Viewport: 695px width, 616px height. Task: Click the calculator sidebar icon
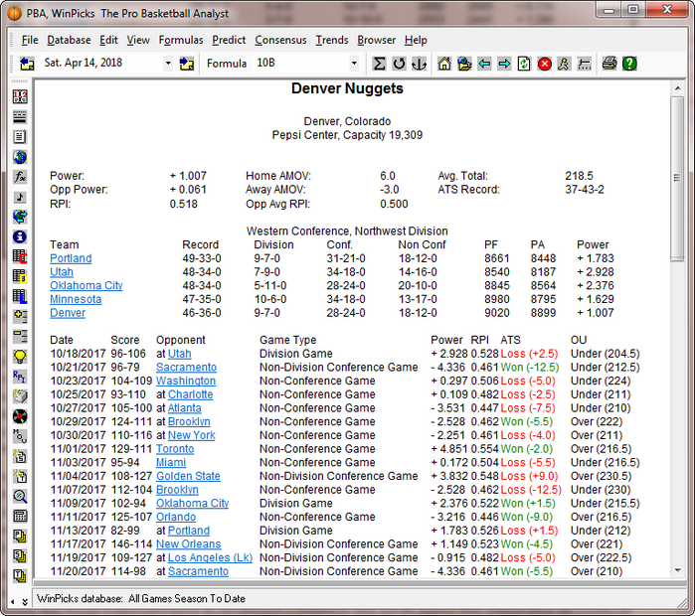click(x=20, y=516)
